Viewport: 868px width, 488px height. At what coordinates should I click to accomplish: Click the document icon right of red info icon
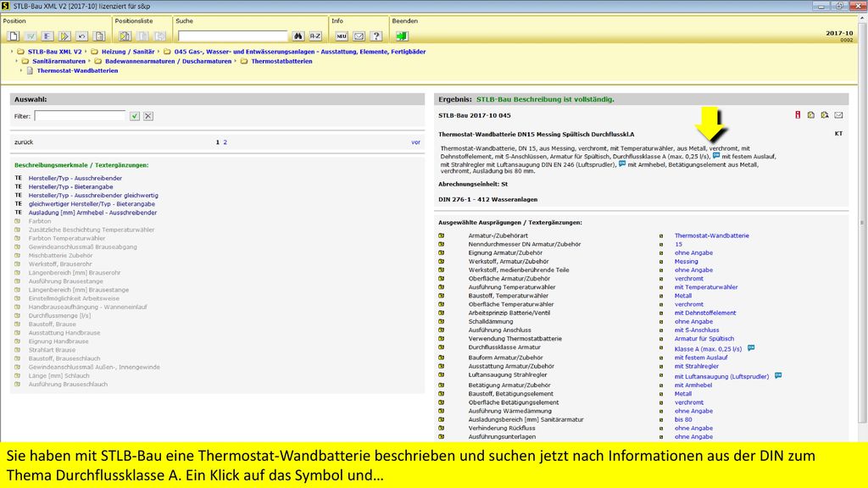point(811,115)
